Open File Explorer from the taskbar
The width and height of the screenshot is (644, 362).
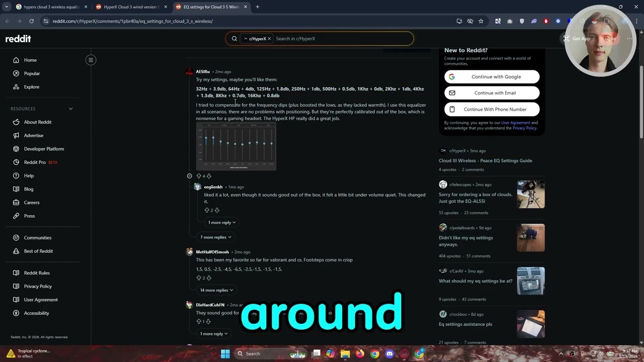click(345, 353)
